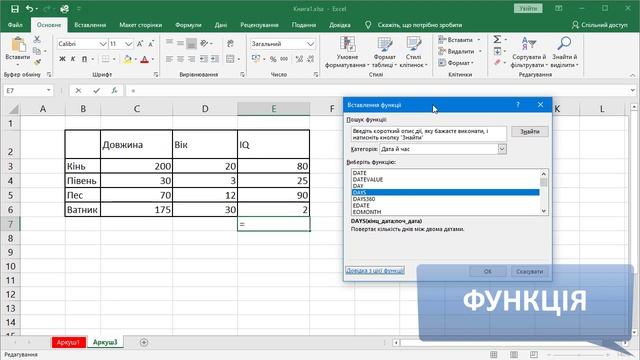
Task: Switch to sheet Аркуш1
Action: click(69, 342)
